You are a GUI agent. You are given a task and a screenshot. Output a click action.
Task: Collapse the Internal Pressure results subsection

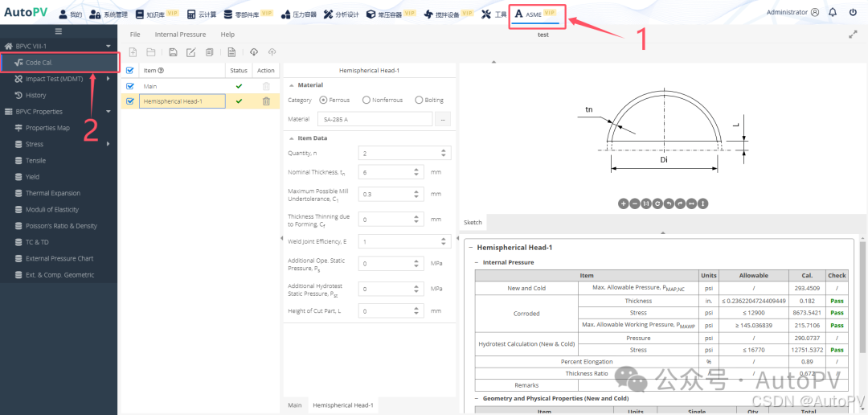pyautogui.click(x=477, y=263)
